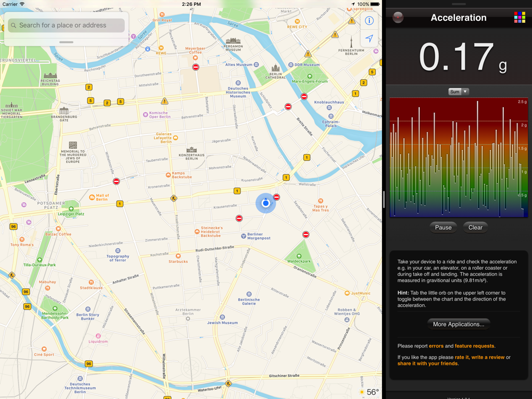
Task: Tap the Steinecke's Heidebrot Backstube pin
Action: [197, 232]
